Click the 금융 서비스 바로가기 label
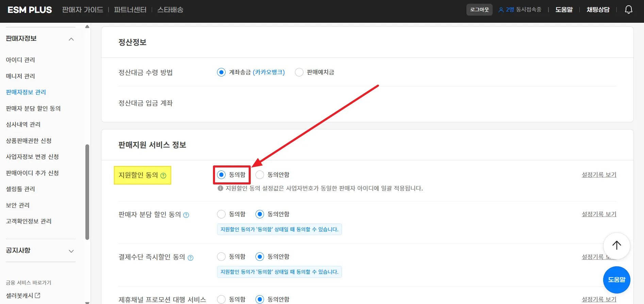 29,283
